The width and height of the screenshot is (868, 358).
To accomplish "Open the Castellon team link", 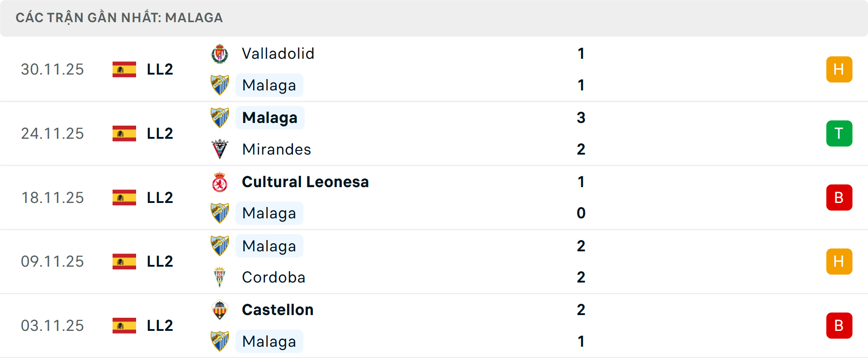I will pyautogui.click(x=278, y=310).
